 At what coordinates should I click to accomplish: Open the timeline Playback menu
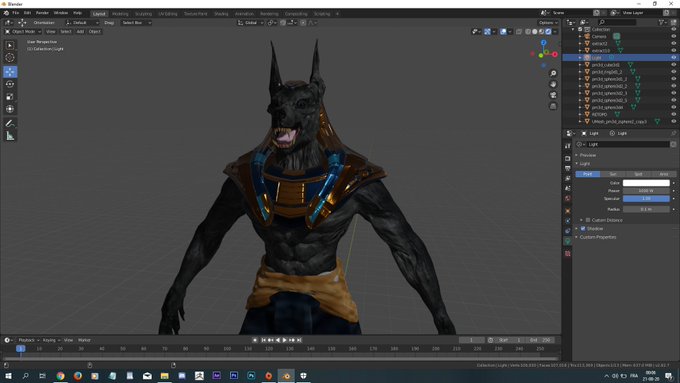coord(28,340)
